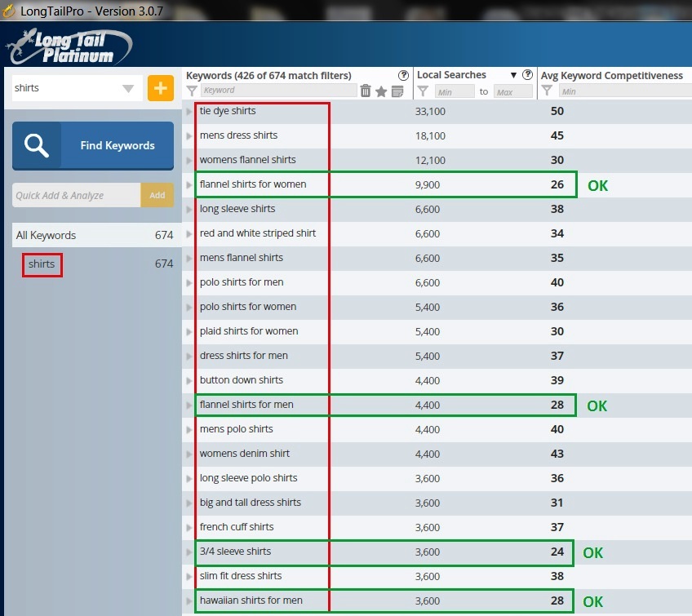This screenshot has width=692, height=616.
Task: Click the keyword filter funnel icon
Action: pos(192,91)
